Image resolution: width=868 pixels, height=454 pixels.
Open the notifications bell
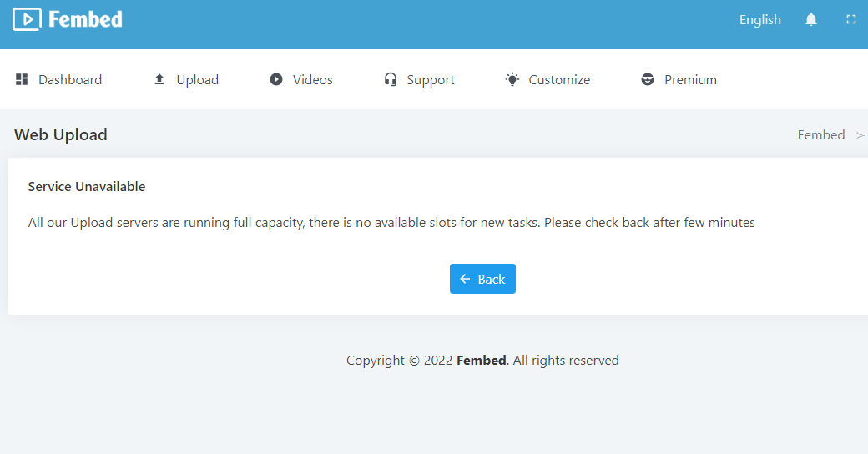811,20
